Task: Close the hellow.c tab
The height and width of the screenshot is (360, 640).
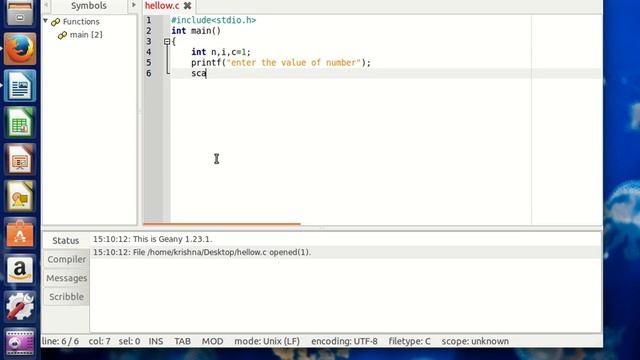Action: click(x=187, y=6)
